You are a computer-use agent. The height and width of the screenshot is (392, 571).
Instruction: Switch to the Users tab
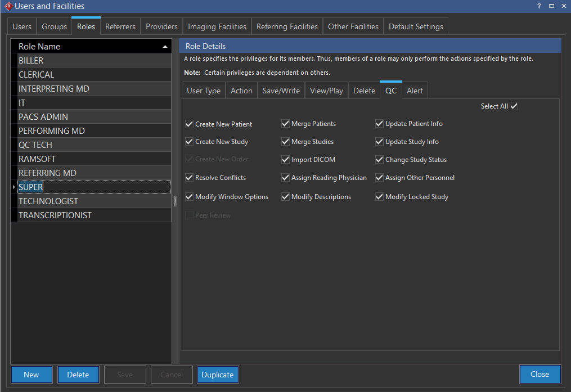coord(23,26)
